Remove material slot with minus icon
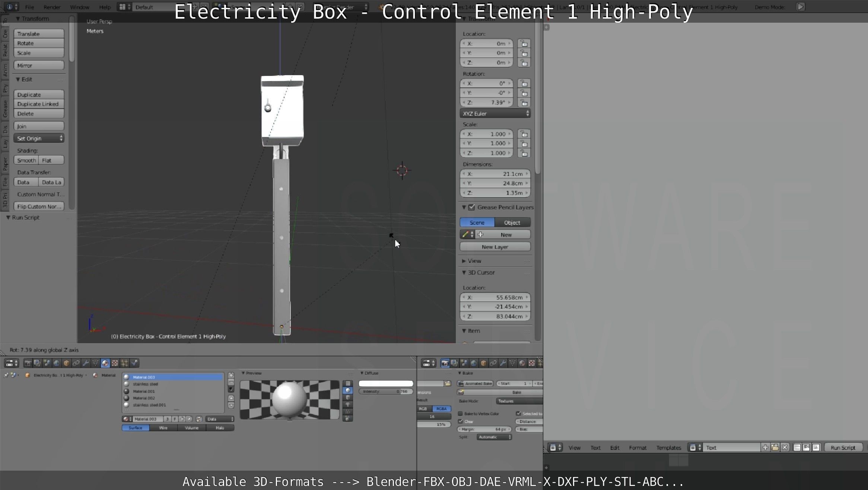Image resolution: width=868 pixels, height=490 pixels. pyautogui.click(x=231, y=382)
